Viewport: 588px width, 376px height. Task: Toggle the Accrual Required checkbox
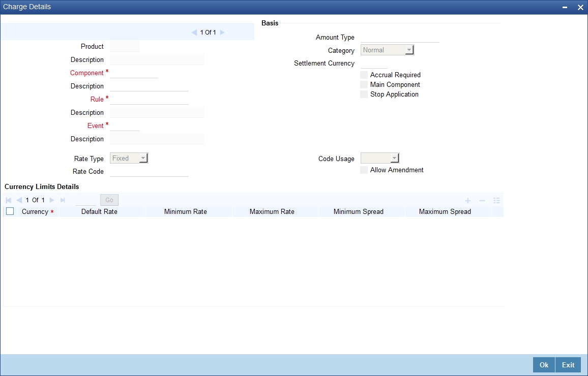pos(364,75)
